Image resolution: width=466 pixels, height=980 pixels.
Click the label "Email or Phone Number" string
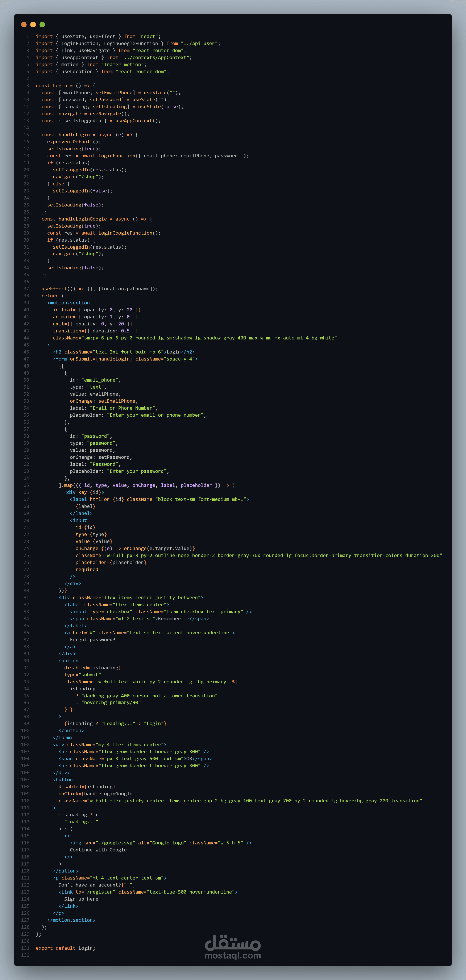[x=122, y=408]
